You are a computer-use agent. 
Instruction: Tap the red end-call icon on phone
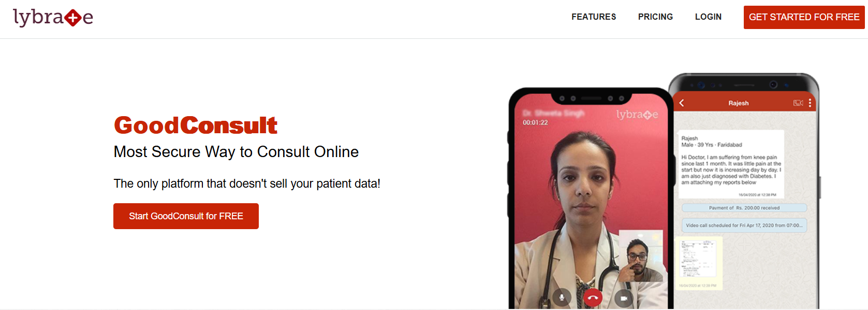pos(593,298)
